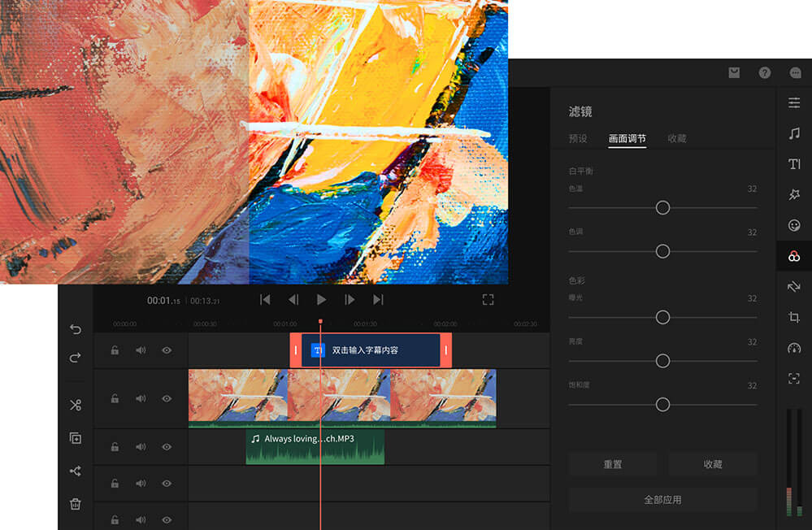Select the crop tool icon

[x=794, y=317]
